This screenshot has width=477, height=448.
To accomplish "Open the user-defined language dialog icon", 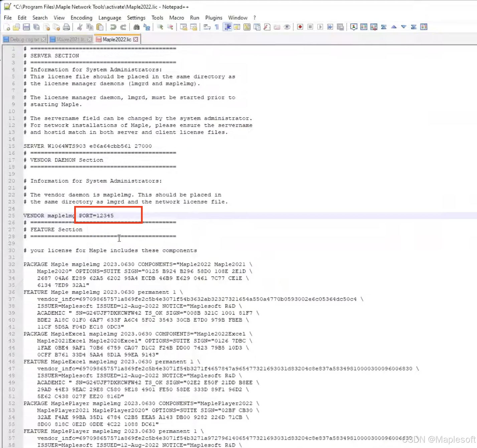I will pyautogui.click(x=237, y=27).
